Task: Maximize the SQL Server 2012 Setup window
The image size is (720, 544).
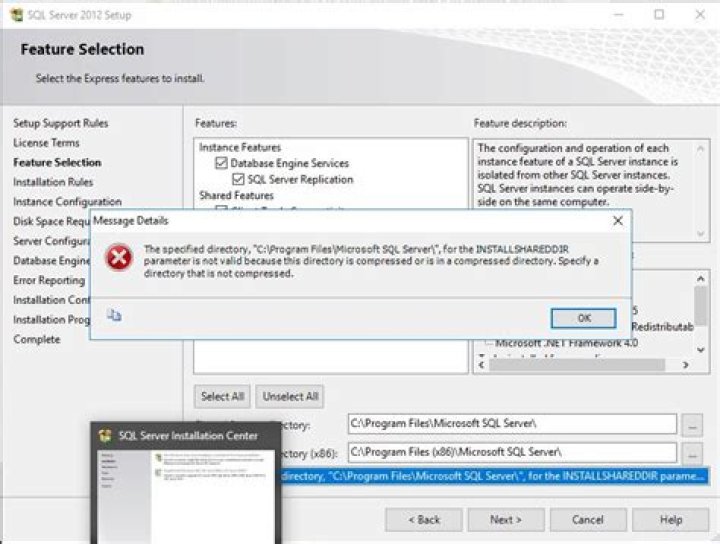Action: tap(659, 15)
